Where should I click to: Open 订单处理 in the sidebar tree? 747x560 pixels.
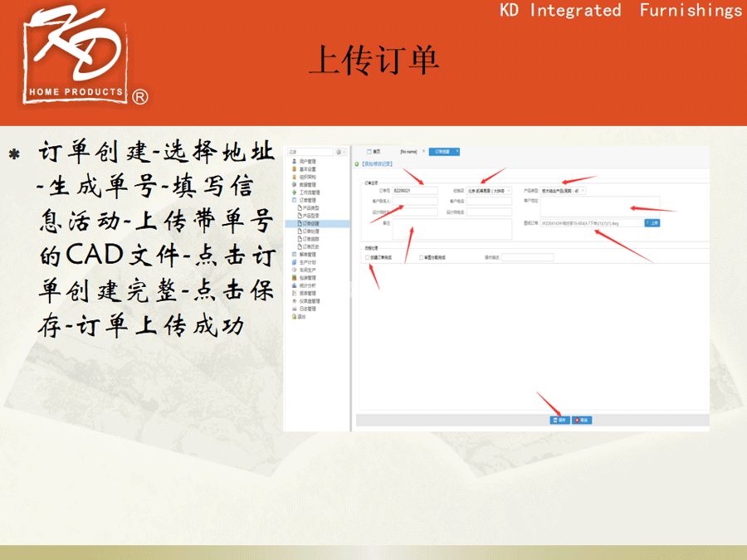click(x=309, y=231)
